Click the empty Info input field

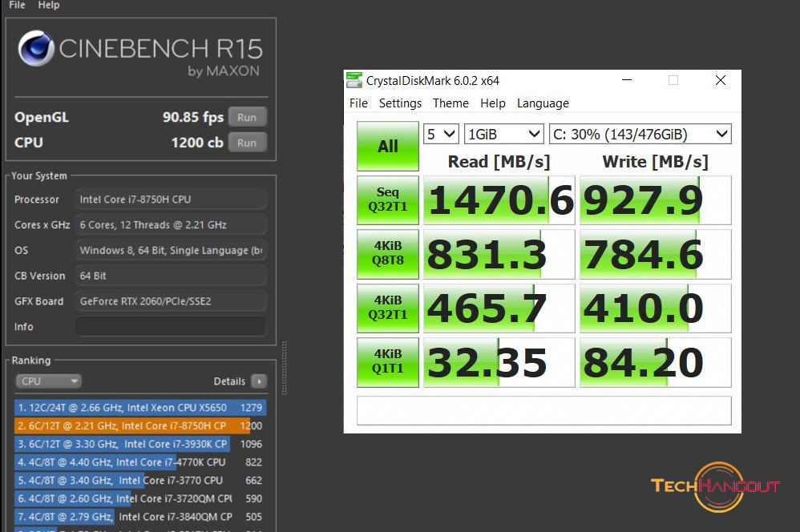point(171,326)
